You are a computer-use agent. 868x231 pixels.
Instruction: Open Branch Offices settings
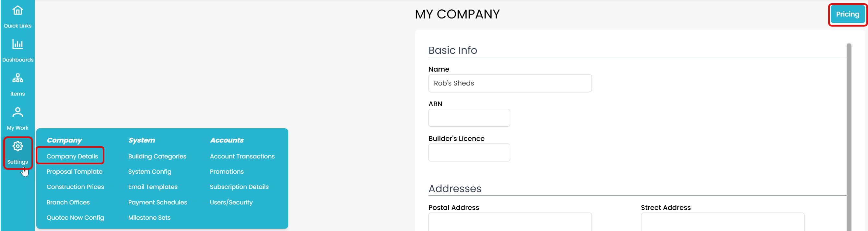68,202
